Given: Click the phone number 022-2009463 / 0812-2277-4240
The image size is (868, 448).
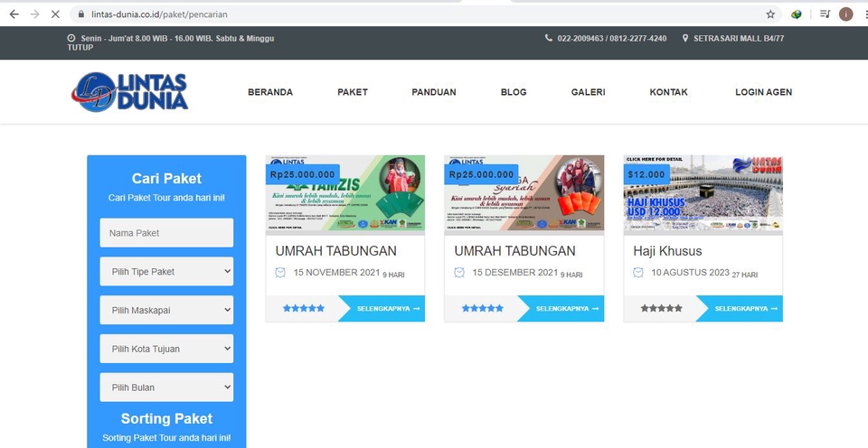Looking at the screenshot, I should click(612, 38).
